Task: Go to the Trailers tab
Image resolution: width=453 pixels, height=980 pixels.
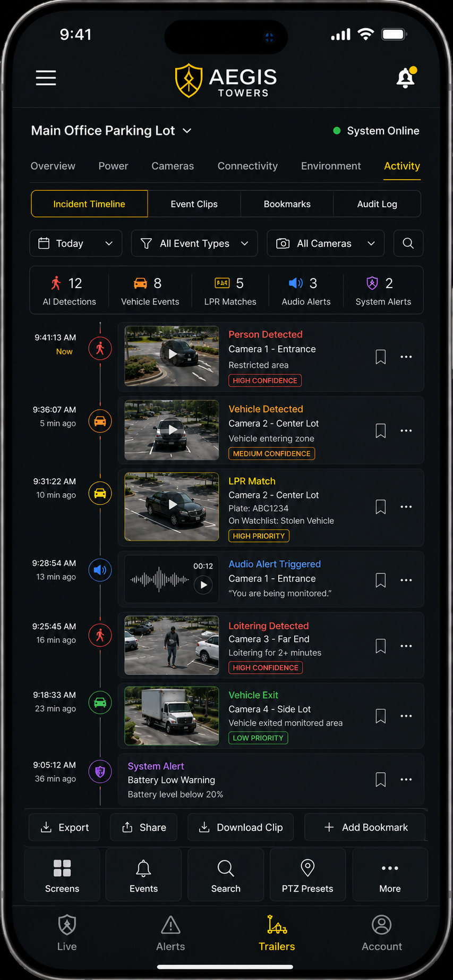Action: click(277, 933)
